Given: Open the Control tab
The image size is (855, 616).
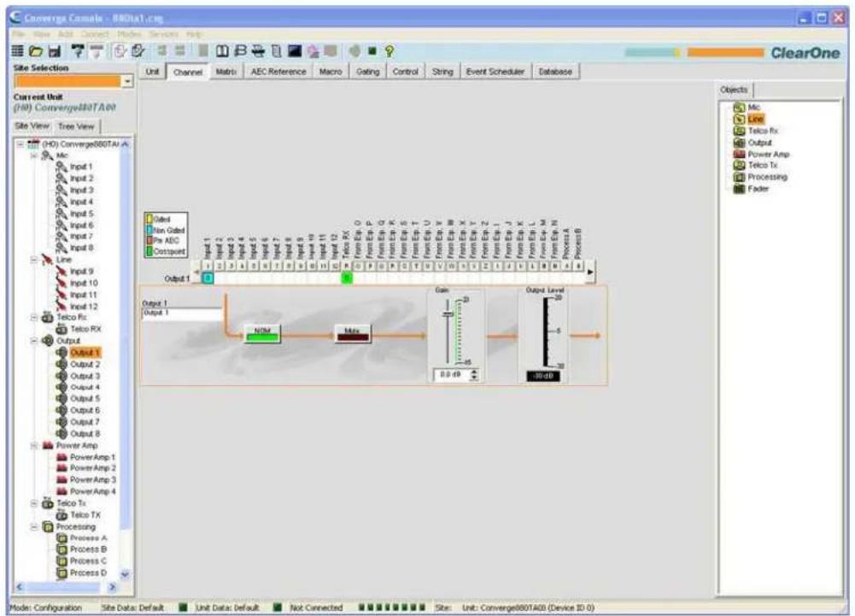Looking at the screenshot, I should pyautogui.click(x=405, y=72).
